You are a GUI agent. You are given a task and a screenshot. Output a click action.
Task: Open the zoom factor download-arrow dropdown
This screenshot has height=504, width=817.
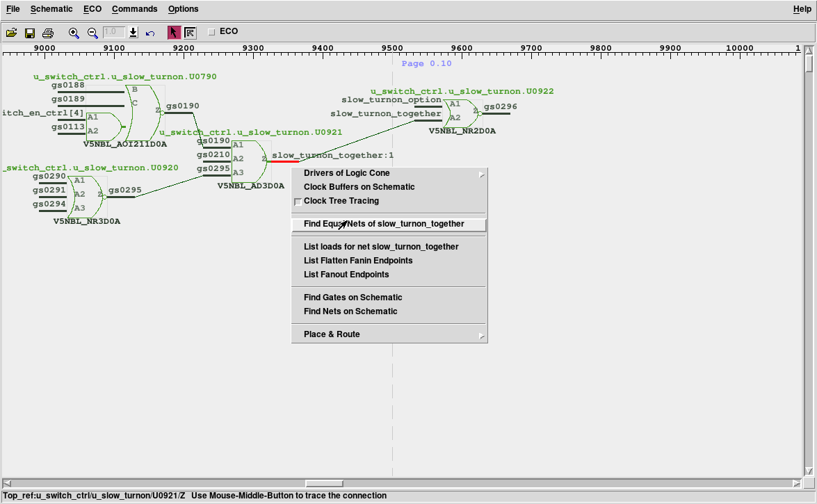[134, 33]
